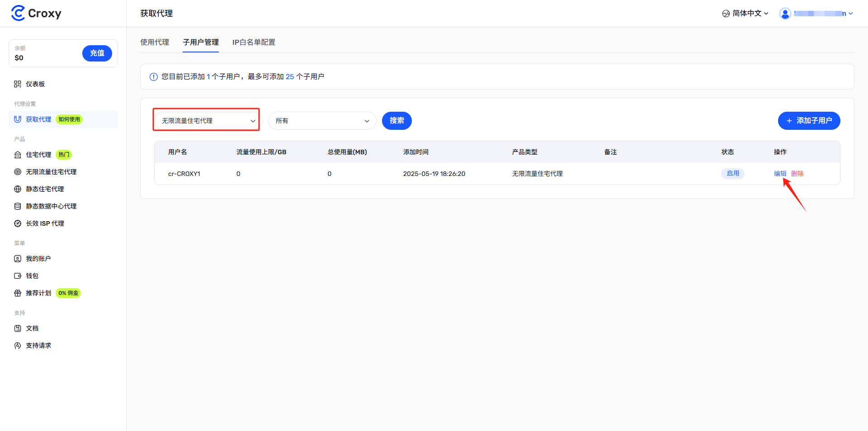Viewport: 868px width, 431px height.
Task: Click the username cell cr-CROXY1
Action: 184,174
